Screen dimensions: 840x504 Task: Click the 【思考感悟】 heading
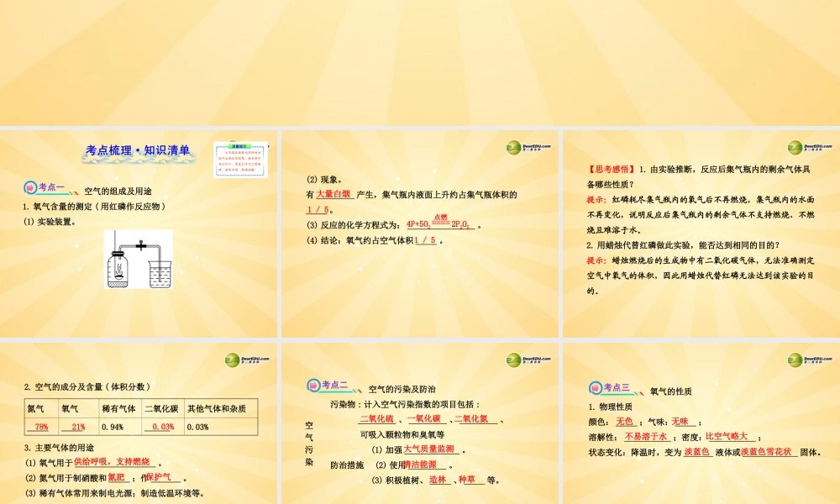[611, 169]
